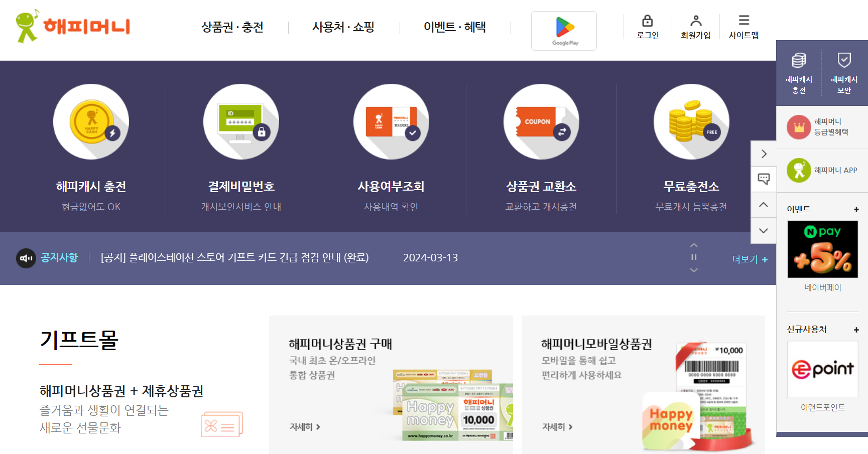
Task: Open 해피머니 APP via the green mascot icon
Action: [798, 170]
